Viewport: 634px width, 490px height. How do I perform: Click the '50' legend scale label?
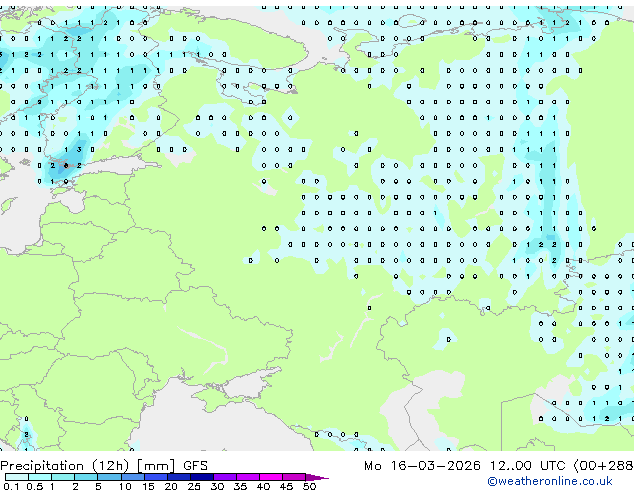[x=310, y=486]
